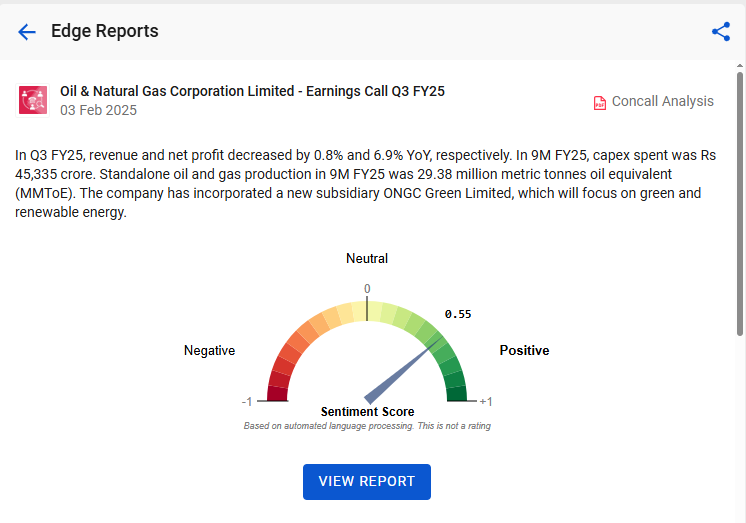Viewport: 746px width, 523px height.
Task: Click the Negative label beside the gauge
Action: 209,350
